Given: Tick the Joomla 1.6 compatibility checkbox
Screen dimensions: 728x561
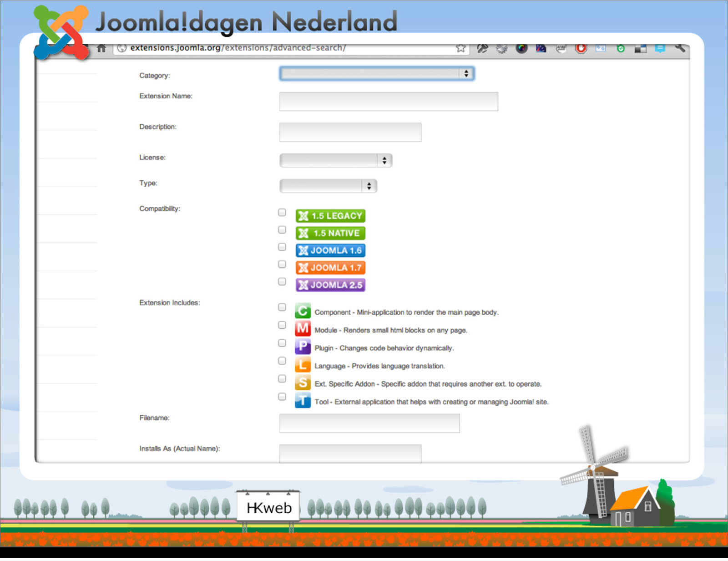Looking at the screenshot, I should tap(282, 247).
